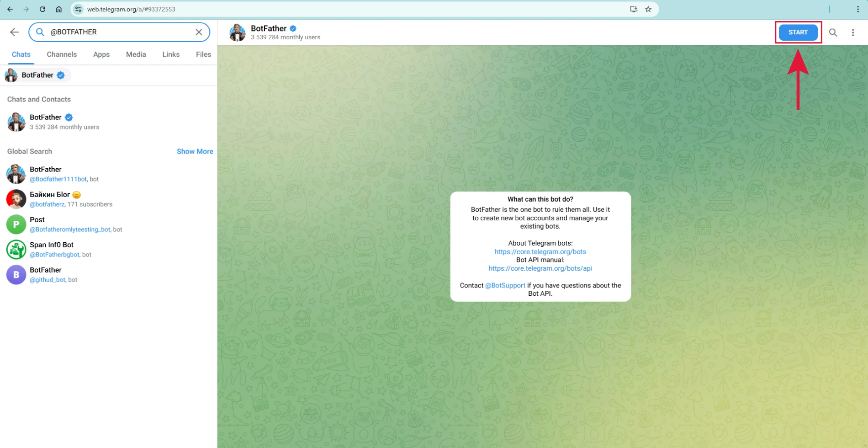868x448 pixels.
Task: Open the core.telegram.org/bots/api link
Action: point(540,268)
